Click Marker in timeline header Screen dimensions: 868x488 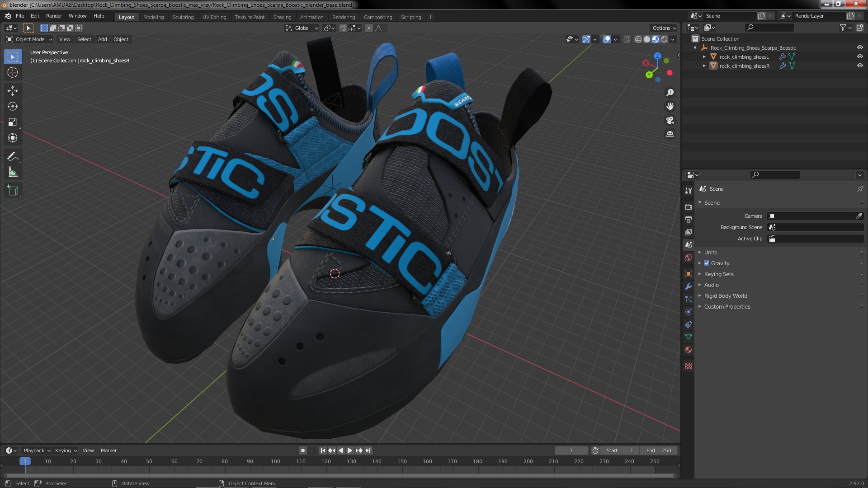tap(108, 450)
